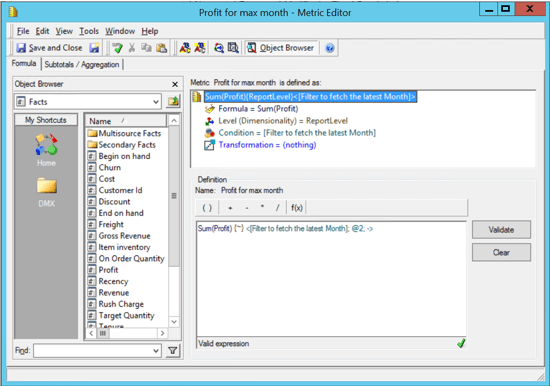
Task: Click the second ABC formatting toolbar icon
Action: click(x=200, y=48)
